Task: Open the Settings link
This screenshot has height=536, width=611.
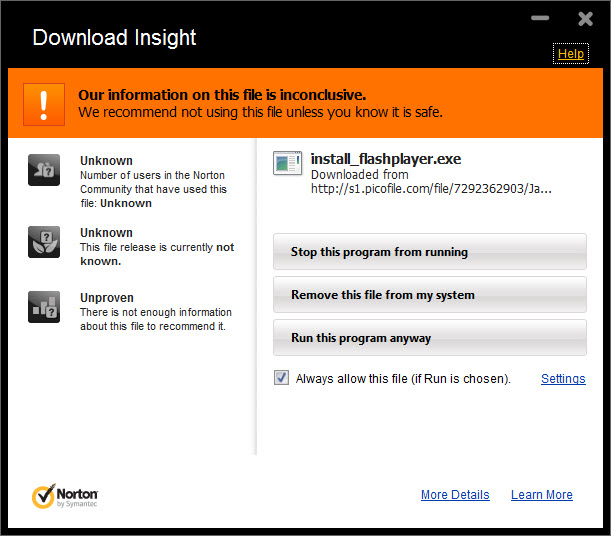Action: [x=563, y=379]
